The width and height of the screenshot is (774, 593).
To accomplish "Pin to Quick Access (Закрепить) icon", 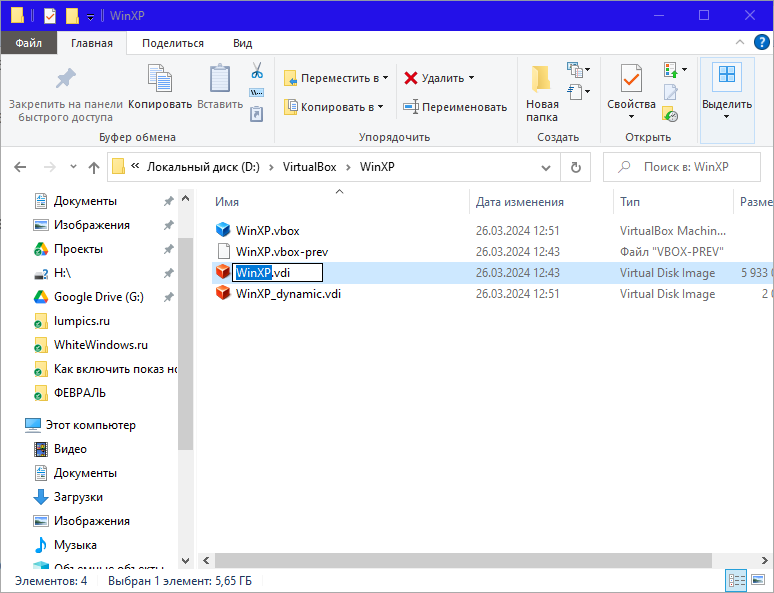I will pyautogui.click(x=65, y=79).
